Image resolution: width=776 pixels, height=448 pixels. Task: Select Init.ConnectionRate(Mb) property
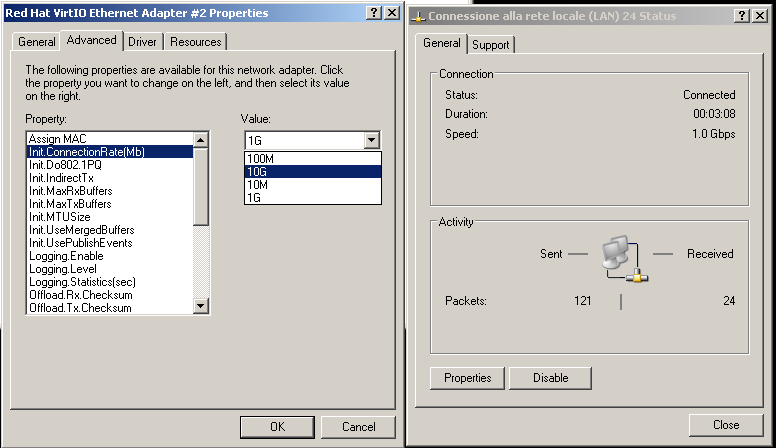coord(110,151)
